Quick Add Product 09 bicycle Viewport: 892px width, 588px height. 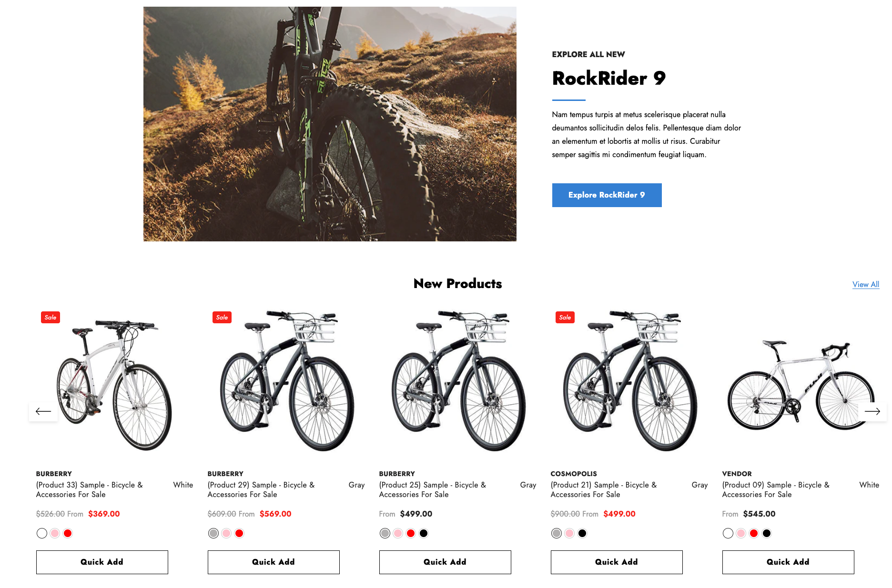coord(788,562)
